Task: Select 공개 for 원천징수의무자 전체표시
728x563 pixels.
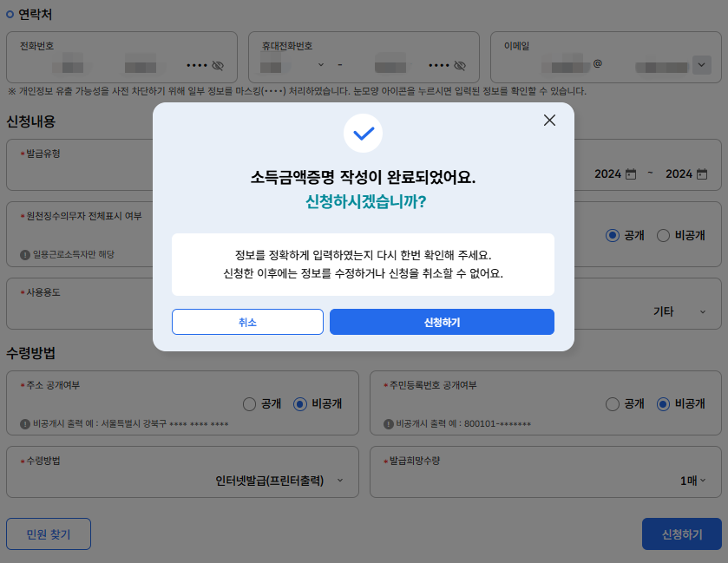Action: click(x=613, y=235)
